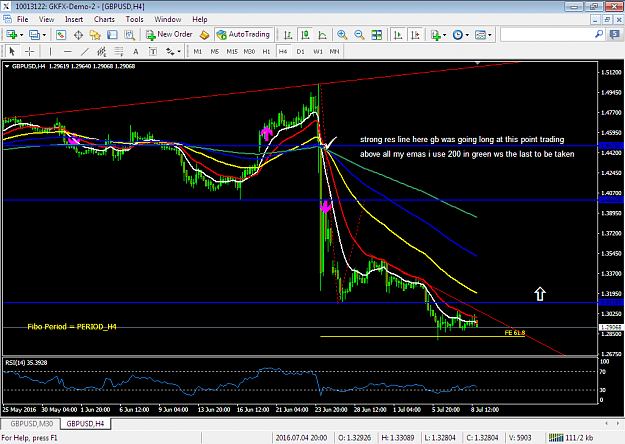Viewport: 625px width, 444px height.
Task: Open the File menu
Action: coord(22,19)
